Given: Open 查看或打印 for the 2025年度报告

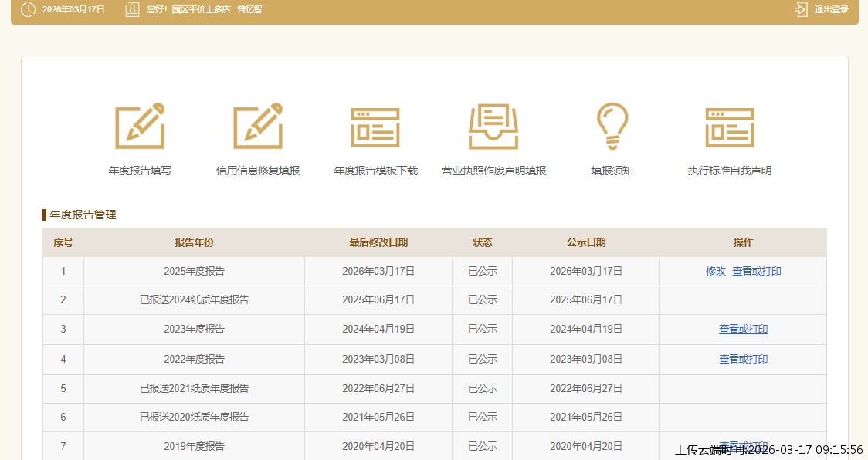Looking at the screenshot, I should pyautogui.click(x=757, y=272).
